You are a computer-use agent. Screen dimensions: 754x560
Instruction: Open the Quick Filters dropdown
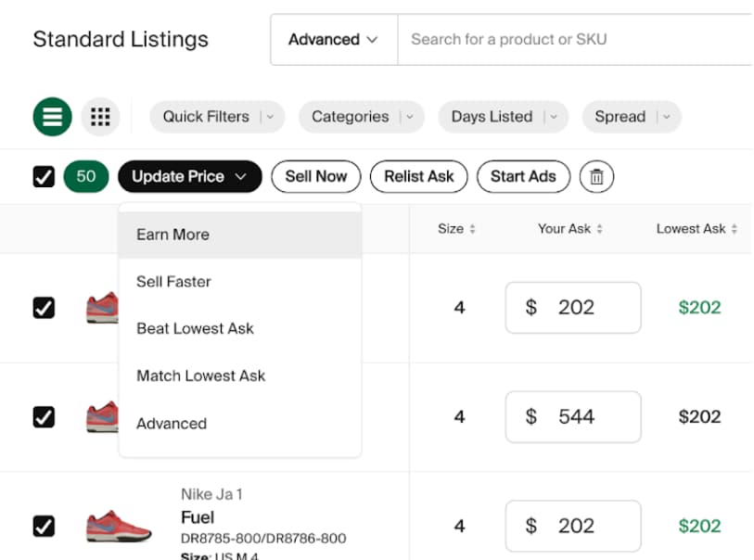217,117
